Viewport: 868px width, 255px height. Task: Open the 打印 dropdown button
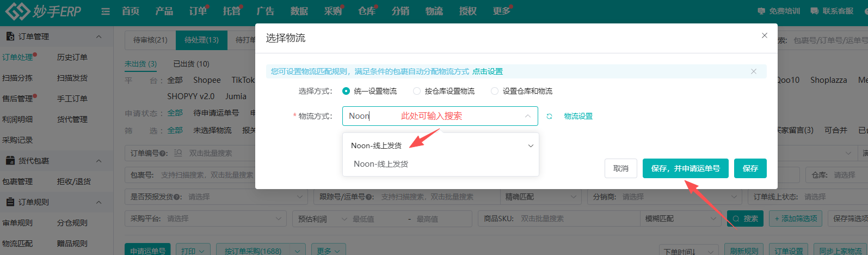click(193, 251)
